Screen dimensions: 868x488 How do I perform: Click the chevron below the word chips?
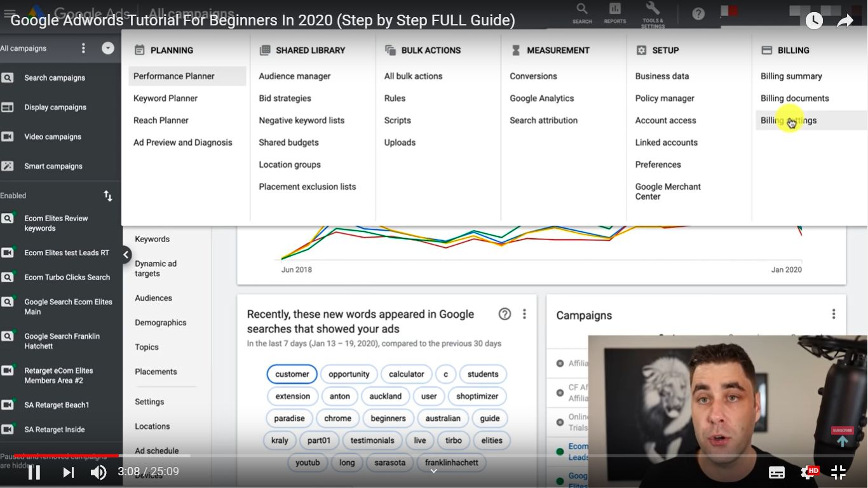coord(434,471)
